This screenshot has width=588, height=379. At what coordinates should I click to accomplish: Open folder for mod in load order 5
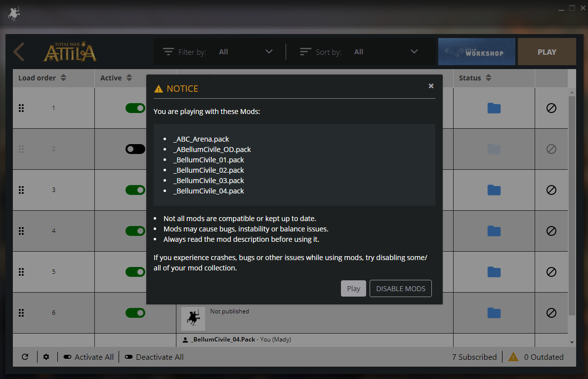click(494, 272)
